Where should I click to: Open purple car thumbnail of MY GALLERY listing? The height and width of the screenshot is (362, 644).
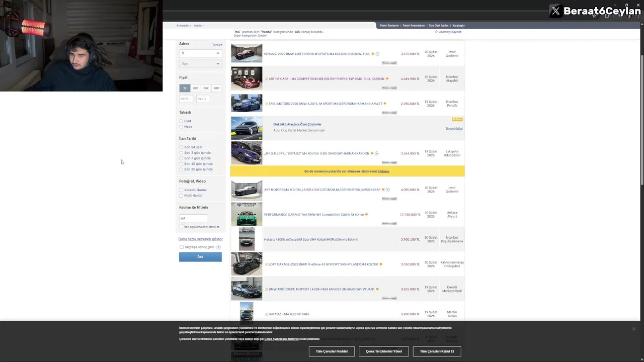coord(247,153)
